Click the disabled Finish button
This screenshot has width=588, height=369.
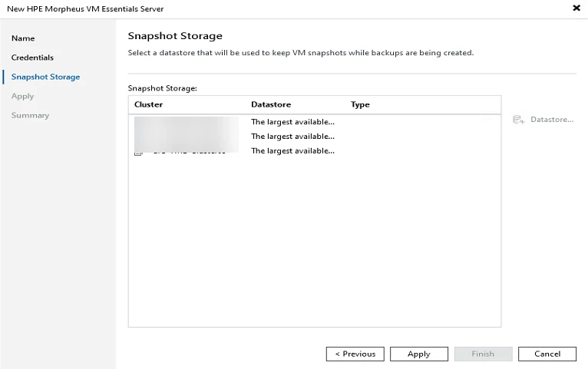(x=483, y=354)
